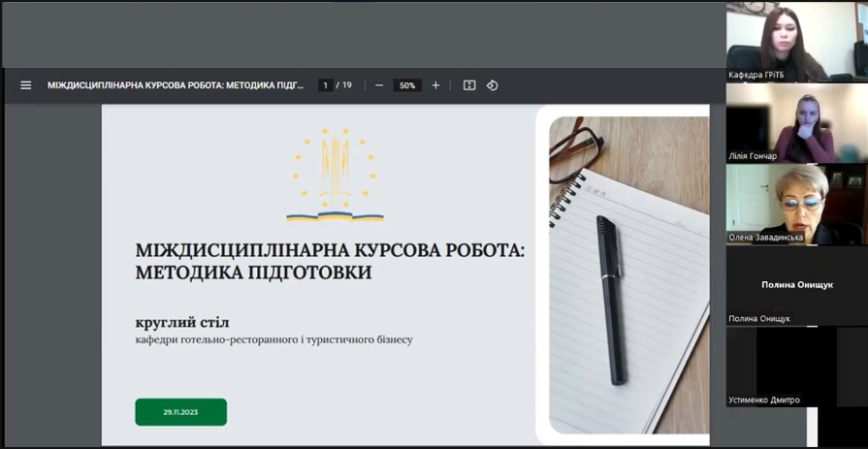Click the Кафедра ГРіТБ name label

[755, 75]
